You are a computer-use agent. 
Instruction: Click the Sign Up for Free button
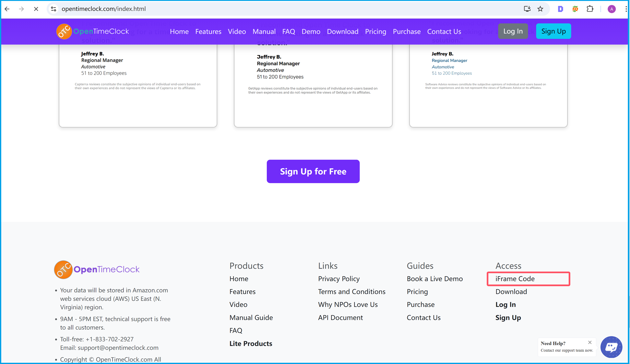313,171
